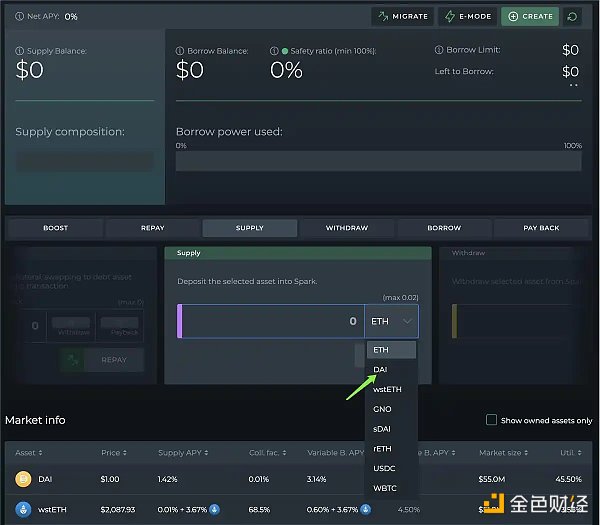Choose DAI from the asset list
This screenshot has height=525, width=600.
coord(391,370)
